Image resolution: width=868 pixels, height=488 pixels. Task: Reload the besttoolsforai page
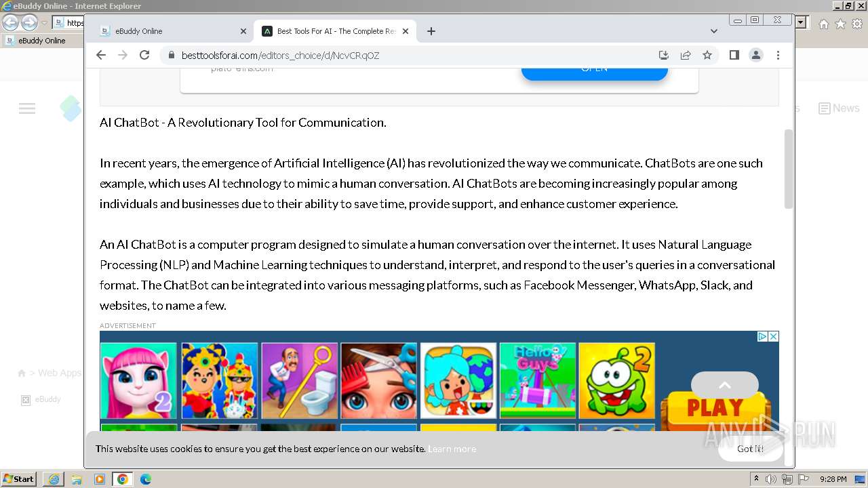point(144,55)
